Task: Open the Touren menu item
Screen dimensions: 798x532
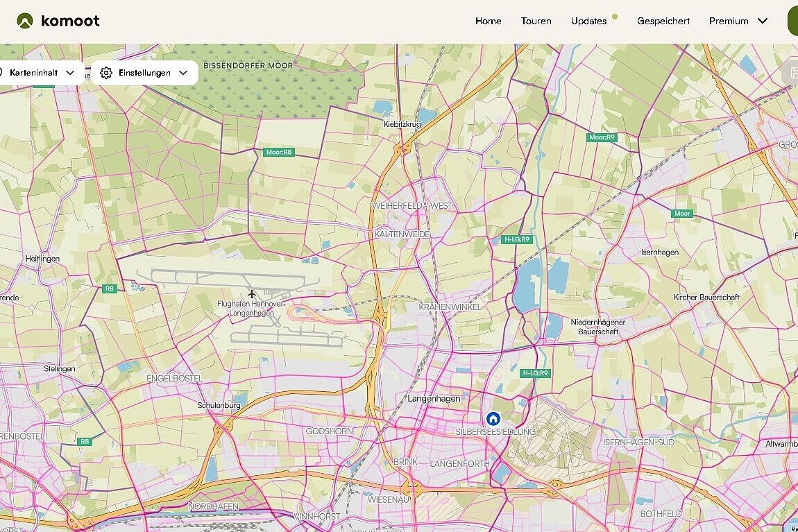Action: (536, 22)
